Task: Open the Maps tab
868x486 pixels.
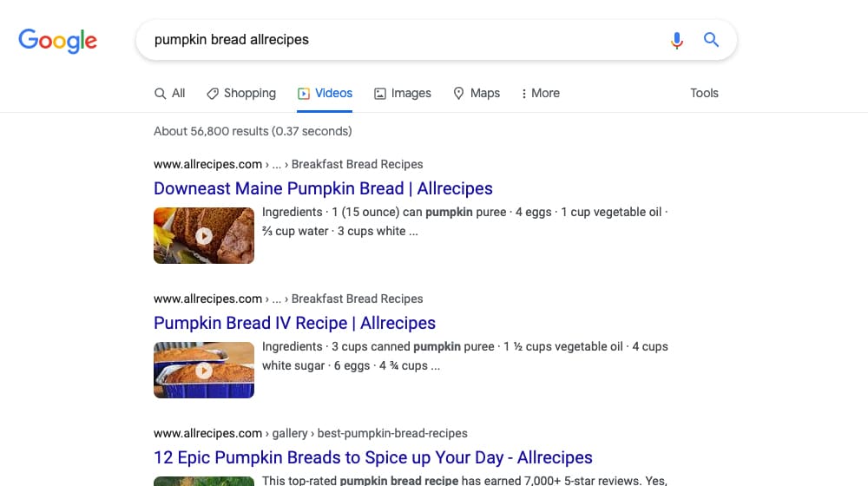Action: click(477, 93)
